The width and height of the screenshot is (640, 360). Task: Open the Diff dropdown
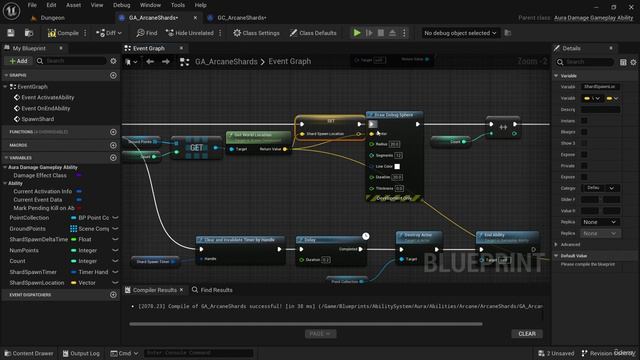coord(109,33)
